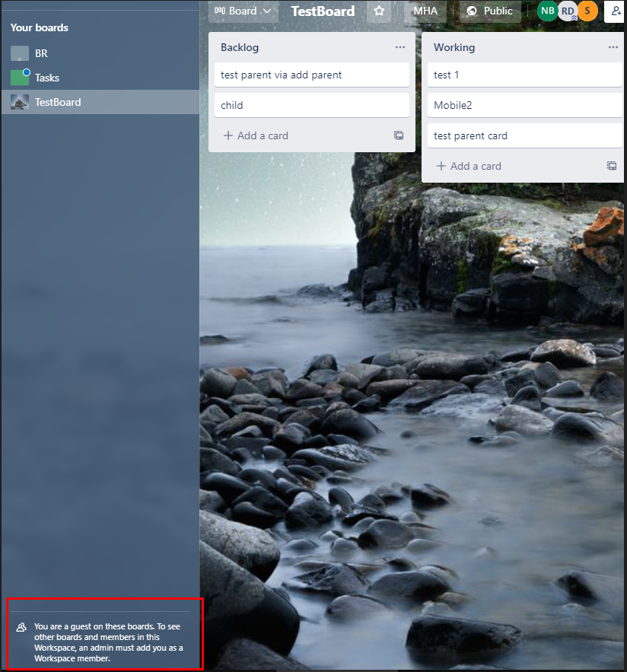This screenshot has height=672, width=627.
Task: Star the TestBoard board
Action: point(379,11)
